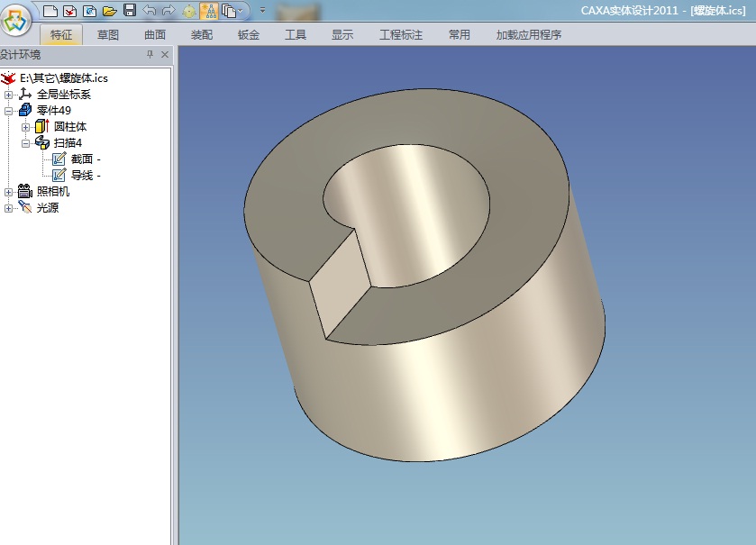This screenshot has width=756, height=545.
Task: Toggle the 设计环境 panel pin
Action: click(x=150, y=55)
